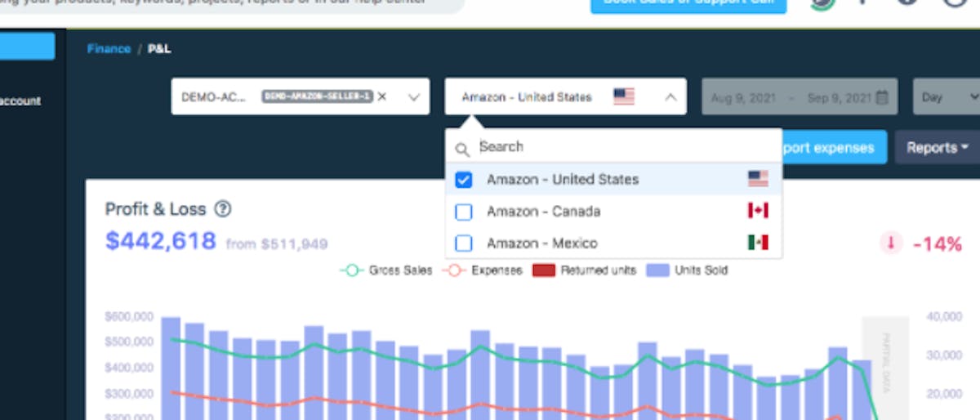
Task: Click the from $511,949 comparison text
Action: point(277,244)
